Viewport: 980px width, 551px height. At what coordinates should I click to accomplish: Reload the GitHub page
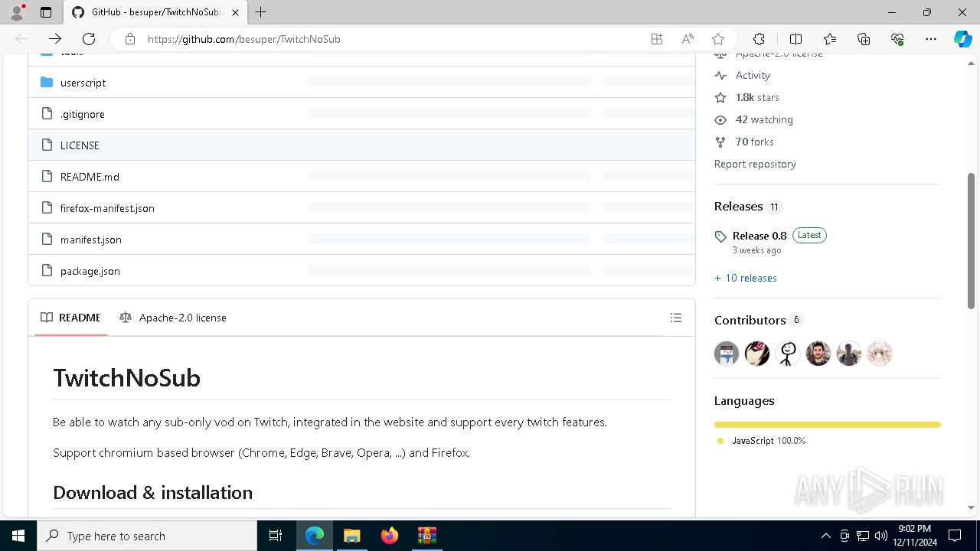click(x=89, y=39)
